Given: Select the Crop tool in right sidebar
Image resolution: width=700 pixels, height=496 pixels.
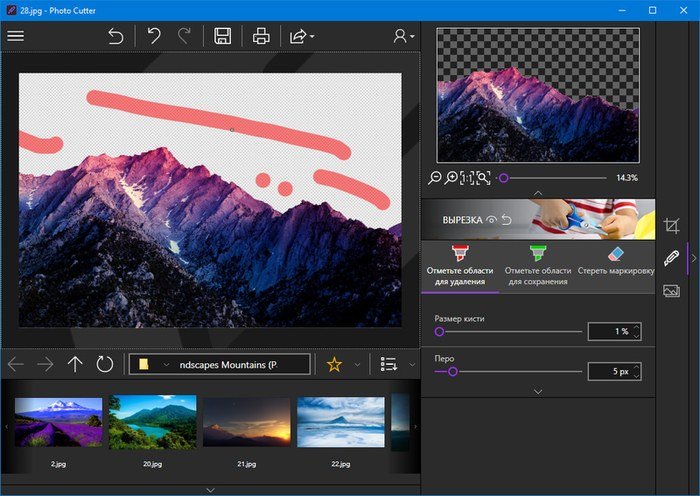Looking at the screenshot, I should tap(671, 225).
